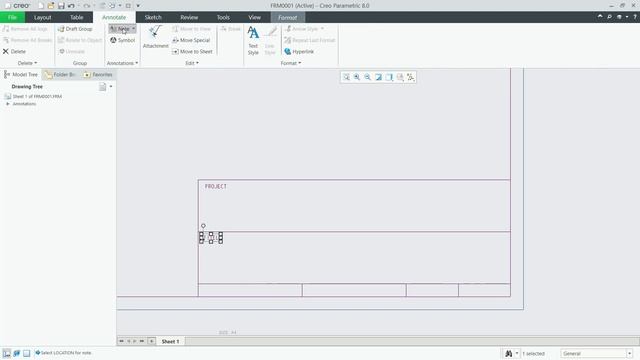Insert a Hyperlink

(x=299, y=51)
